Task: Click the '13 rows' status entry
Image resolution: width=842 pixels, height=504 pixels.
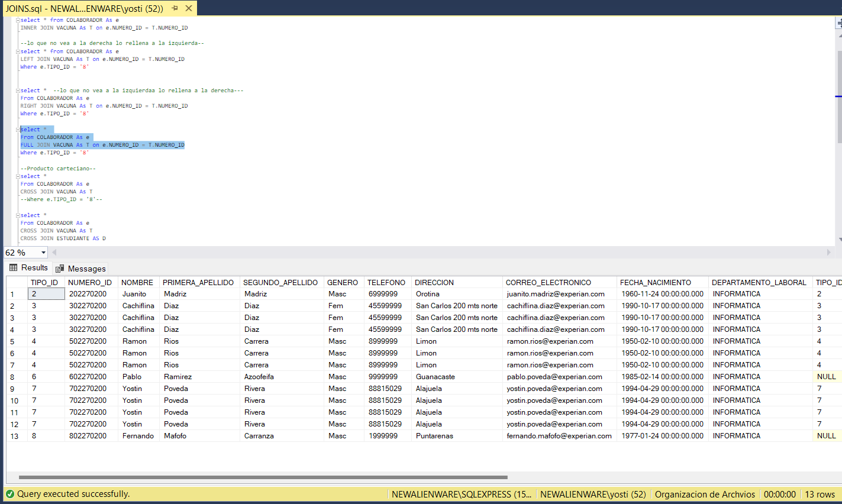Action: 820,494
